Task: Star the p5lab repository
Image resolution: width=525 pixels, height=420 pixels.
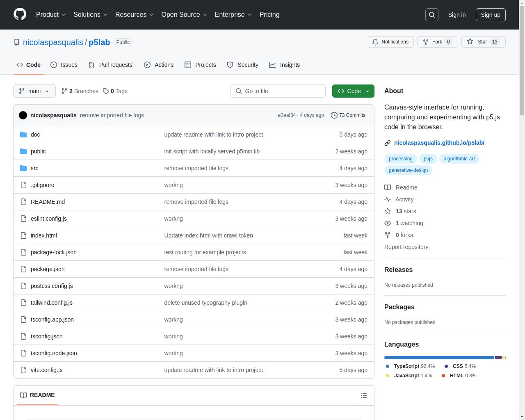Action: [483, 42]
